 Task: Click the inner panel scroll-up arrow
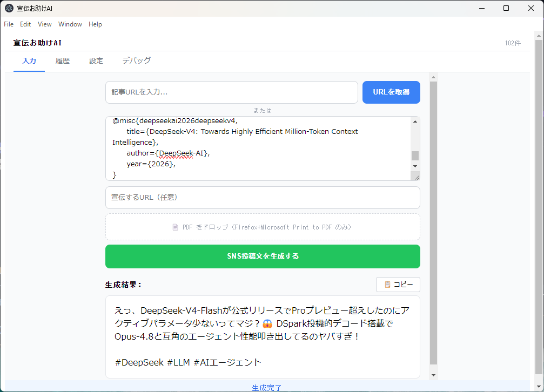click(x=433, y=77)
